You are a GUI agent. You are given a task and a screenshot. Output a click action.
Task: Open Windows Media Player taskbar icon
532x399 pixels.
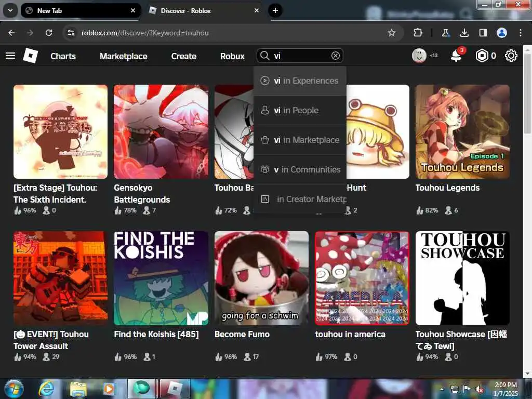109,389
